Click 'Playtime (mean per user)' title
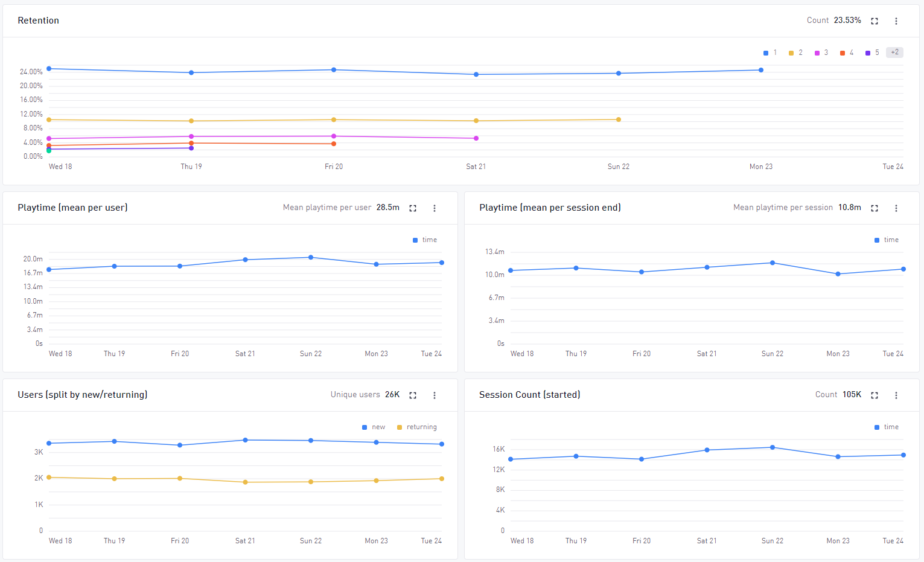924x562 pixels. [72, 208]
